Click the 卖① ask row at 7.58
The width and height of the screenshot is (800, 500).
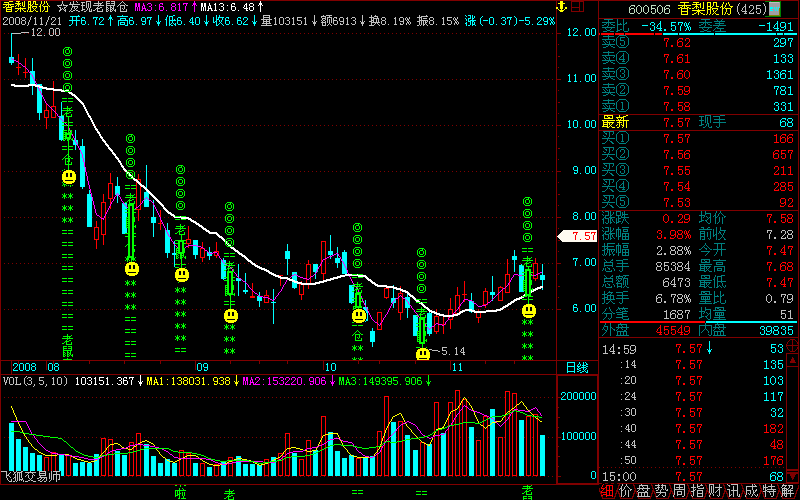[x=698, y=106]
